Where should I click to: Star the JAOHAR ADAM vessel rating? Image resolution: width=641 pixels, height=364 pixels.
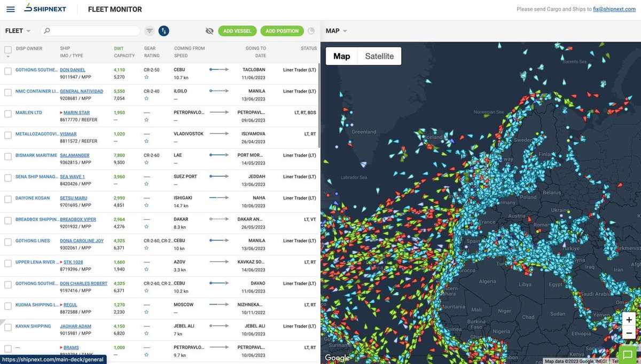click(x=146, y=333)
